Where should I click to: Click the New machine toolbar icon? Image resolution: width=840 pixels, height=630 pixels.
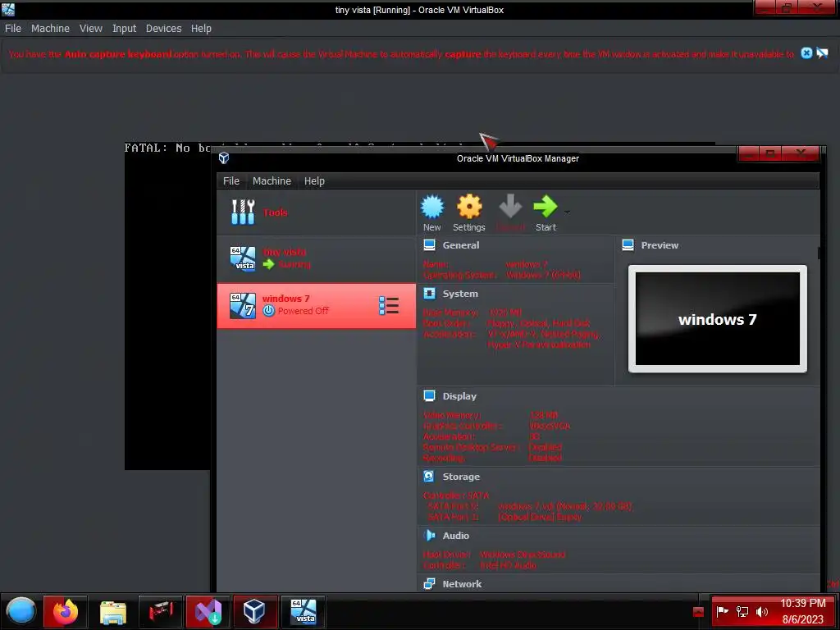click(x=432, y=212)
